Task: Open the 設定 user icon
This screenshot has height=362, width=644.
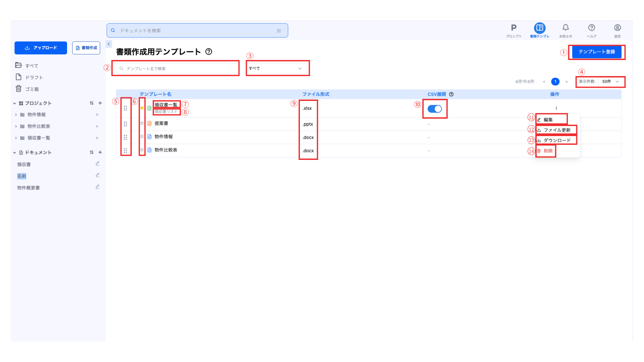Action: click(x=617, y=28)
